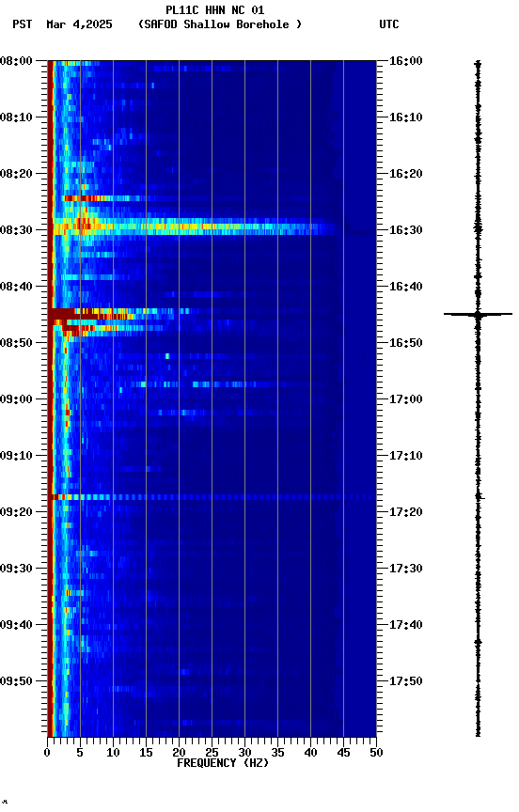Click the 17:00 UTC time label

click(x=406, y=399)
